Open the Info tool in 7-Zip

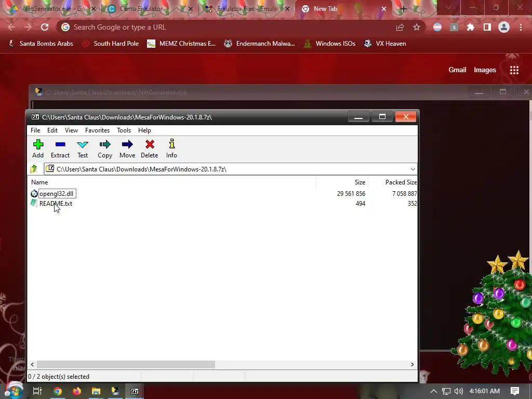(171, 149)
